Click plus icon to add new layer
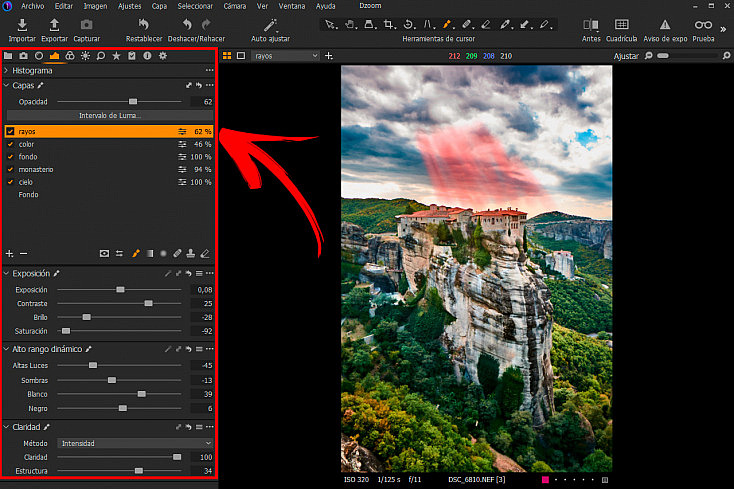Viewport: 734px width, 489px height. (x=9, y=254)
